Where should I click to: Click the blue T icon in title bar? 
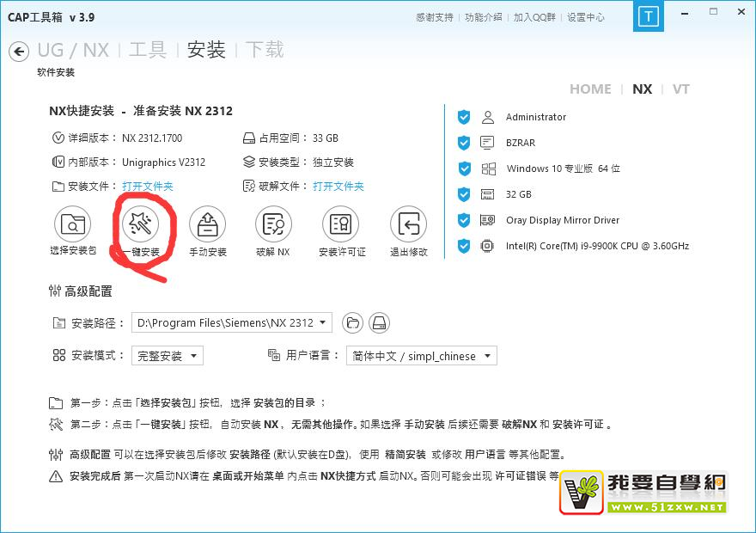(649, 16)
